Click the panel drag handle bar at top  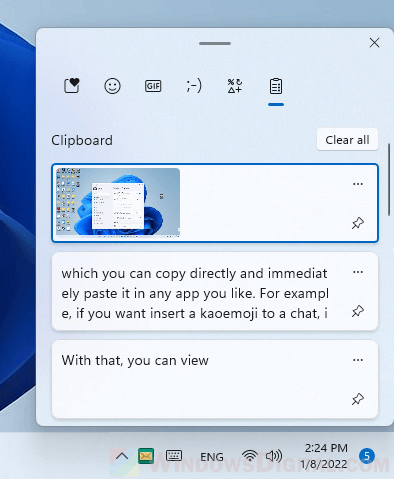coord(215,43)
